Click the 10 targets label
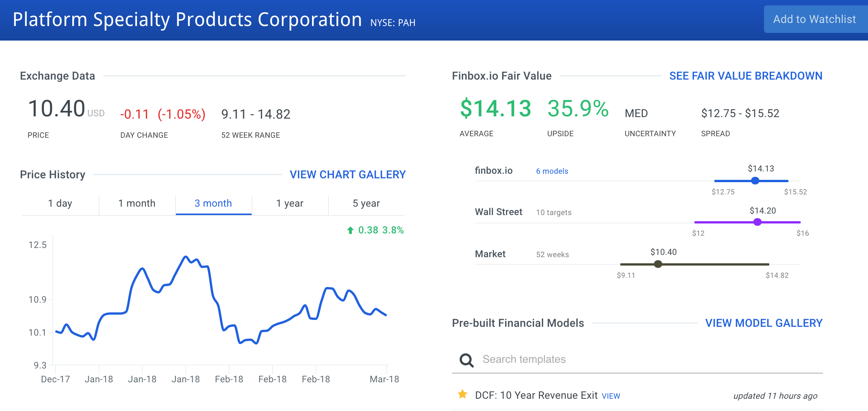868x411 pixels. [554, 212]
